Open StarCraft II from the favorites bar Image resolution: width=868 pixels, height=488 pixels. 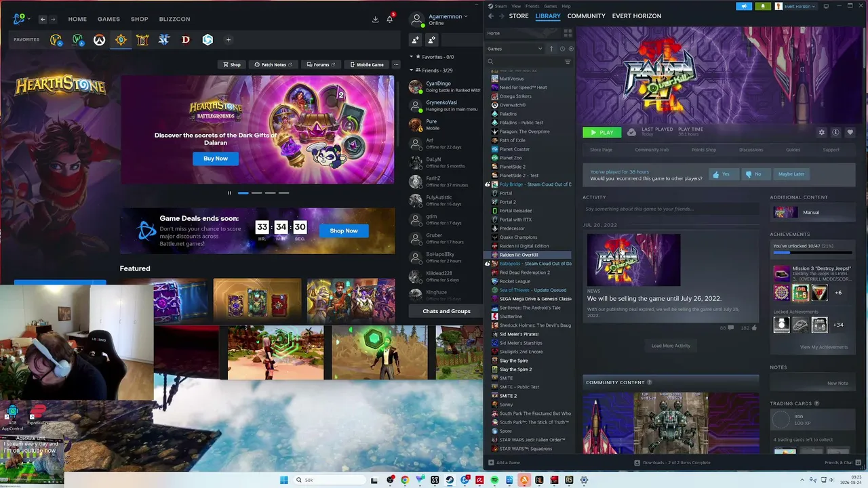164,40
